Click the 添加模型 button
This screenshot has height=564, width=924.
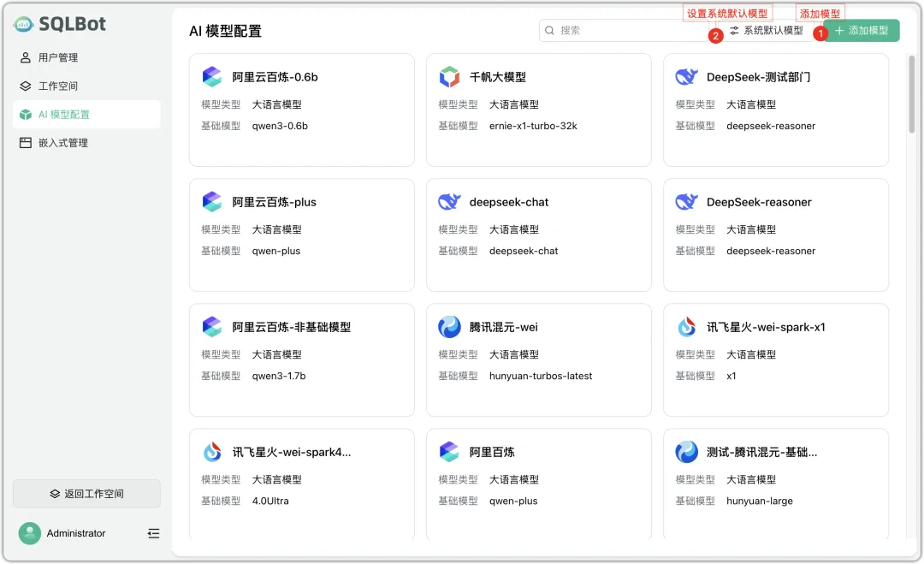pyautogui.click(x=861, y=30)
